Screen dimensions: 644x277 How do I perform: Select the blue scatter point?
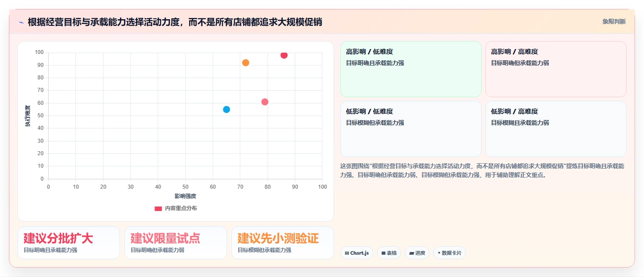tap(227, 109)
